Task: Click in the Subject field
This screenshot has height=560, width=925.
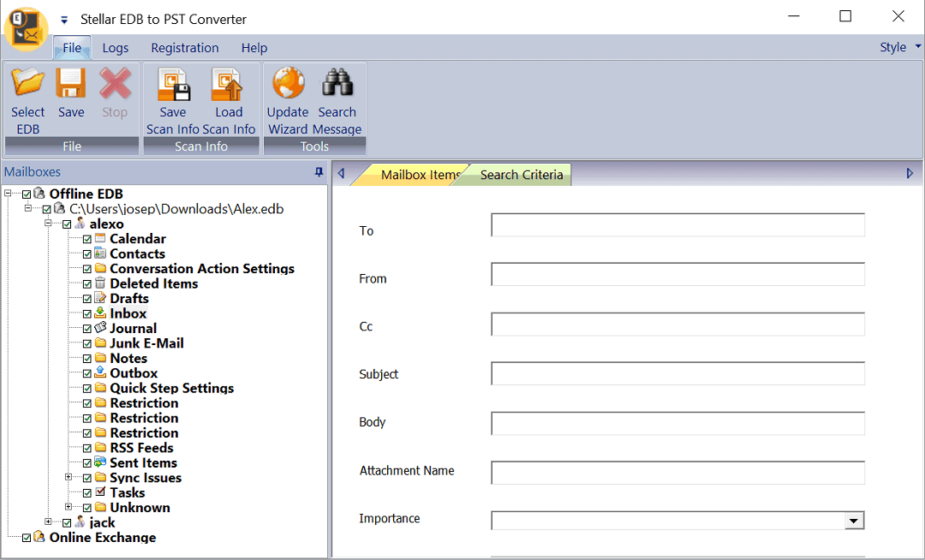Action: (677, 373)
